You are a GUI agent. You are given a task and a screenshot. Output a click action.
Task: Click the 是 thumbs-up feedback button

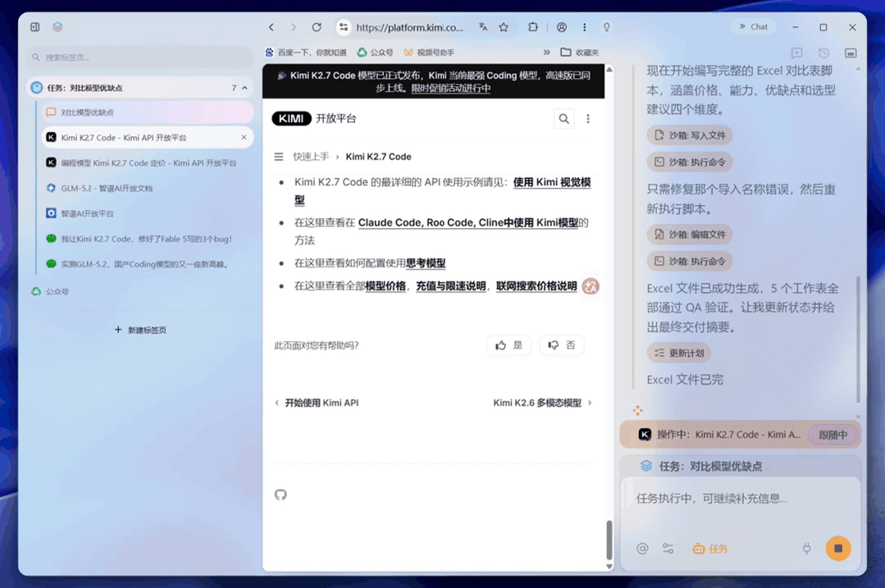(509, 345)
